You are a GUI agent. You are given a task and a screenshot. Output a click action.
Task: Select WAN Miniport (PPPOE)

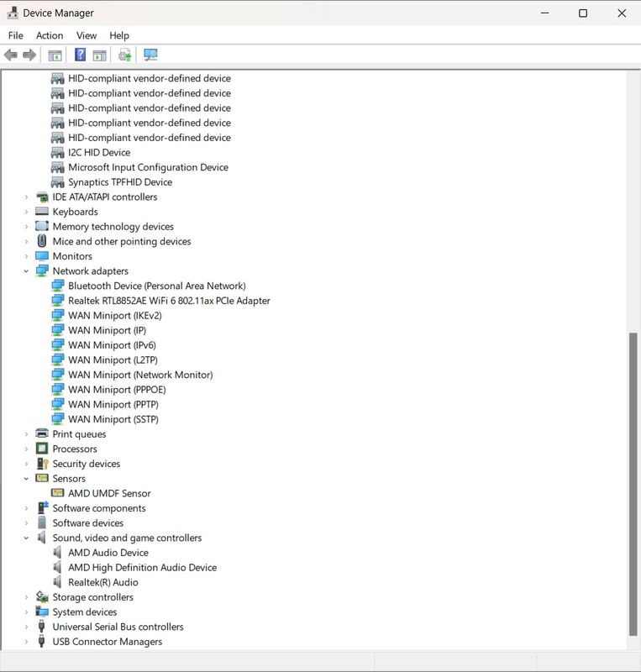[x=117, y=390]
